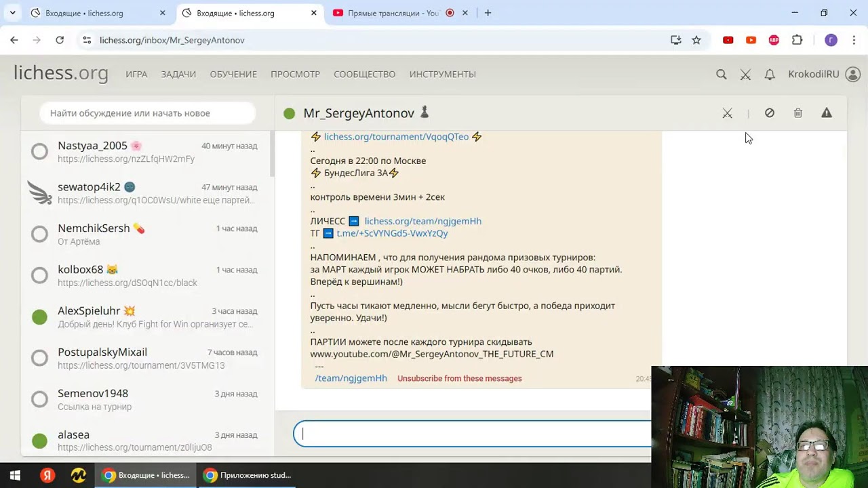
Task: Delete the conversation using the trash icon
Action: click(798, 113)
